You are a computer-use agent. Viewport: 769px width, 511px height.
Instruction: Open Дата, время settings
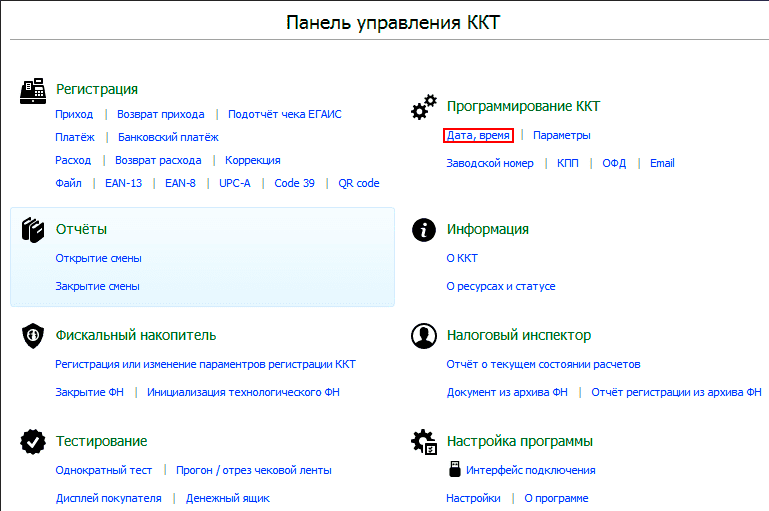(478, 135)
